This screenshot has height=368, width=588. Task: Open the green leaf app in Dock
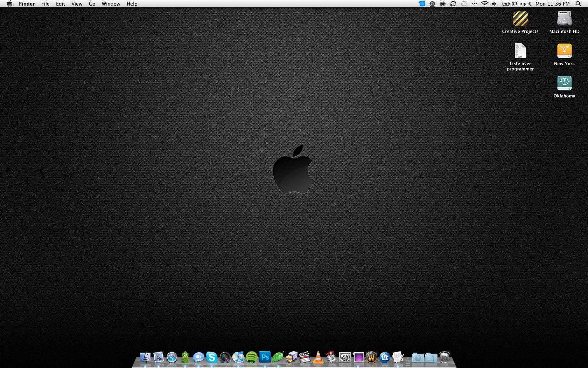click(278, 357)
